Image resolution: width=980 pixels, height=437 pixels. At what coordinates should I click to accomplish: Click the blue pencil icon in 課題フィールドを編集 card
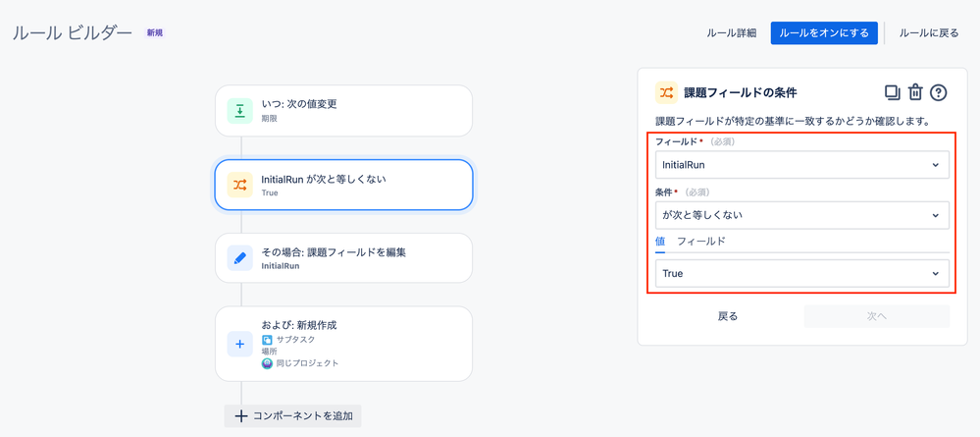(240, 258)
